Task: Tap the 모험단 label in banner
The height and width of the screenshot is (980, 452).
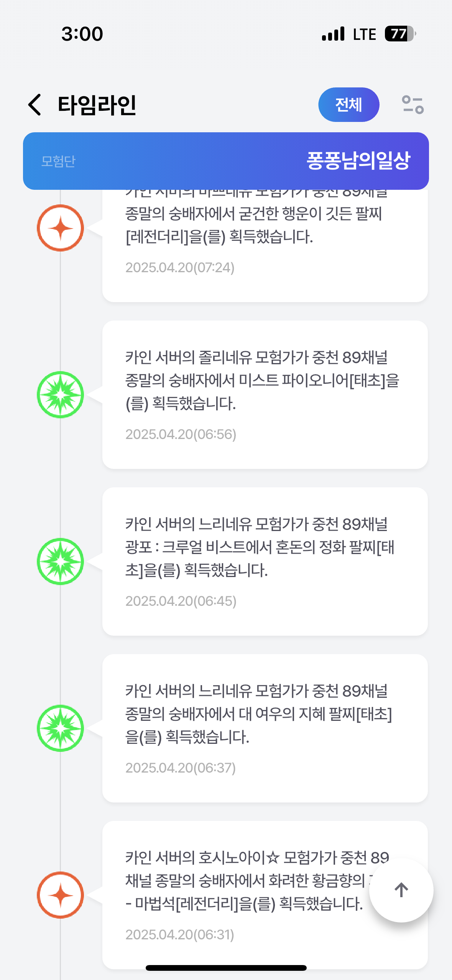Action: pos(58,161)
